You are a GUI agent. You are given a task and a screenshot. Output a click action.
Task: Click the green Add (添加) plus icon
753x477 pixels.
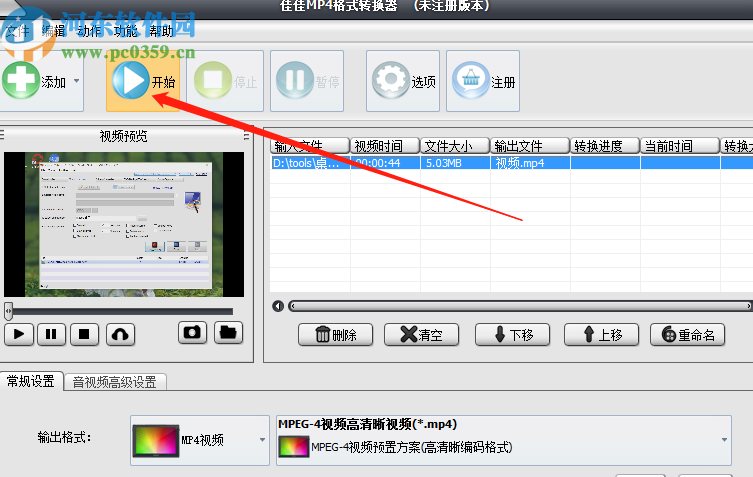point(21,80)
